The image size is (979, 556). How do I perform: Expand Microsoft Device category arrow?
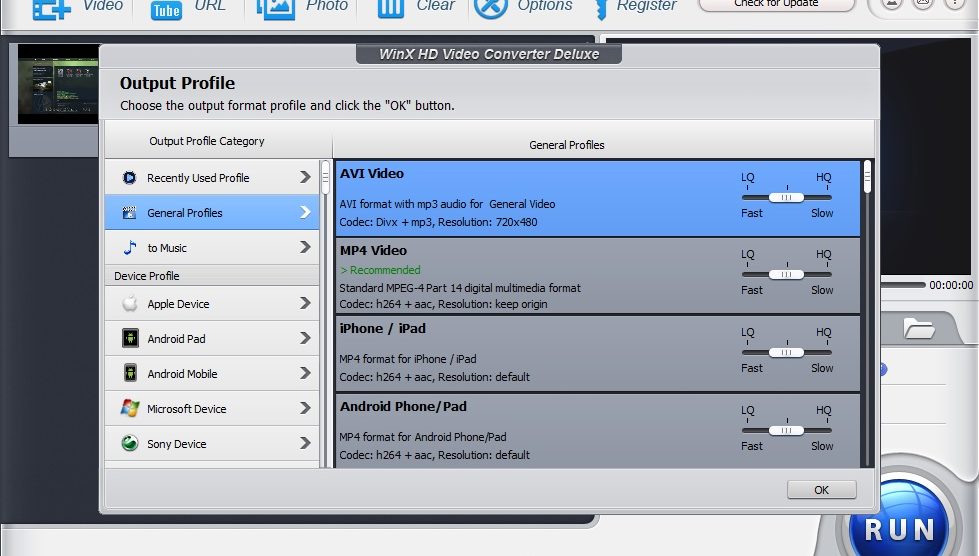point(305,408)
